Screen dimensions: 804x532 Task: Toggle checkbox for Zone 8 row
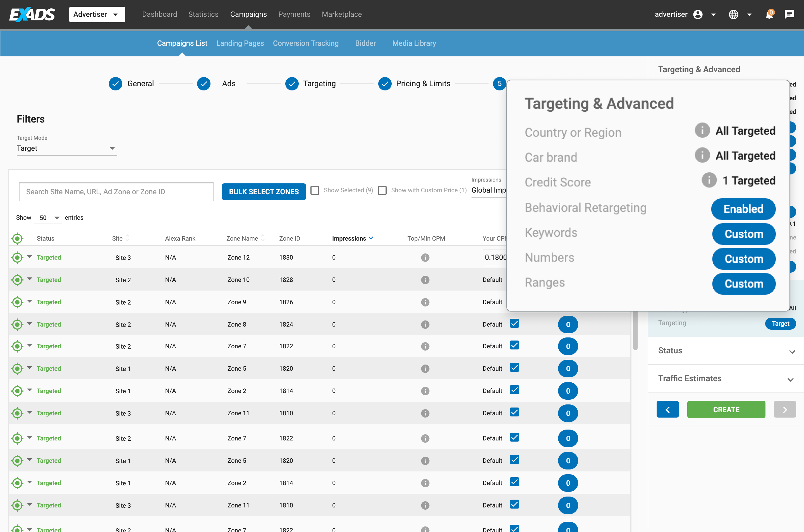[x=515, y=323]
